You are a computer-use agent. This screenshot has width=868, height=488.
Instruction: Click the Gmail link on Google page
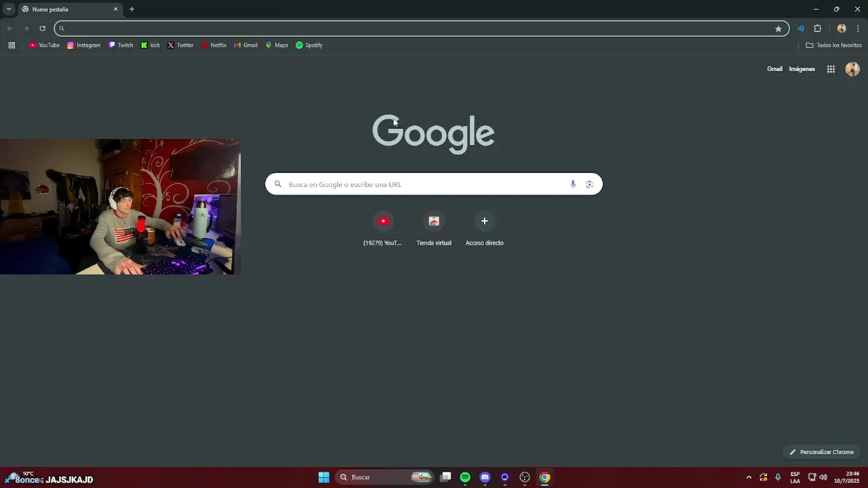click(x=774, y=69)
